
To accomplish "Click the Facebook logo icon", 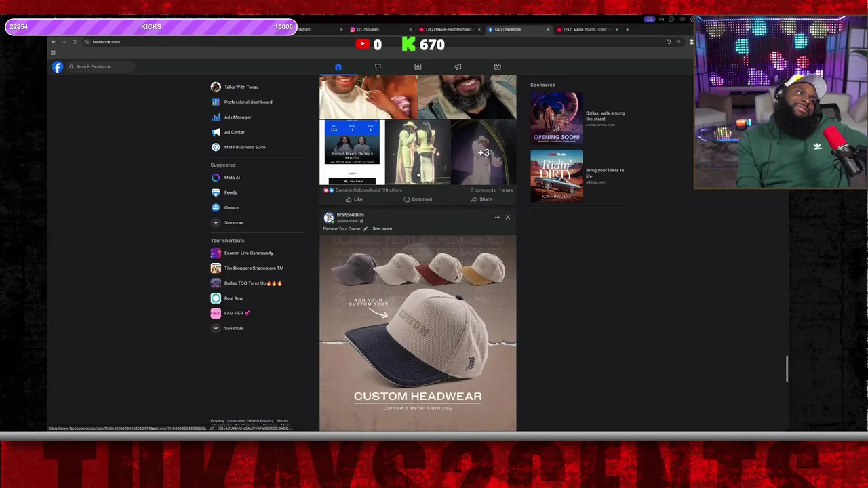I will tap(58, 66).
